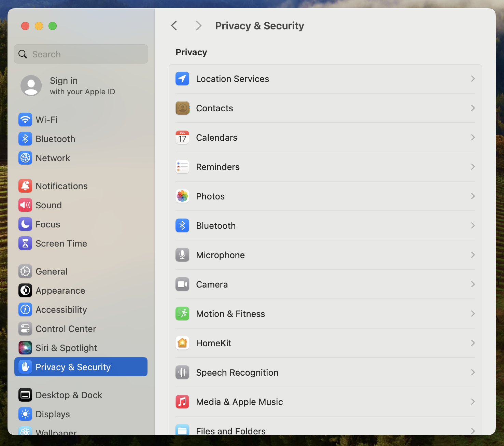Click the Photos flower icon
The image size is (504, 446).
[182, 196]
